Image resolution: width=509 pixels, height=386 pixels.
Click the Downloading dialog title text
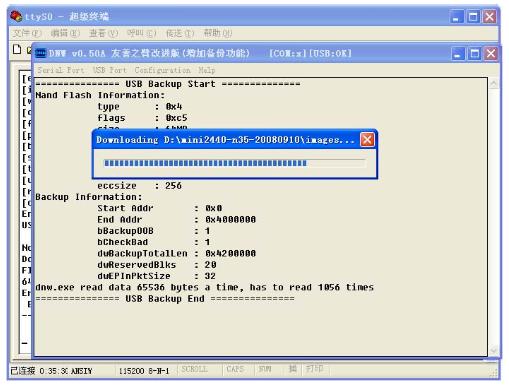[x=225, y=140]
